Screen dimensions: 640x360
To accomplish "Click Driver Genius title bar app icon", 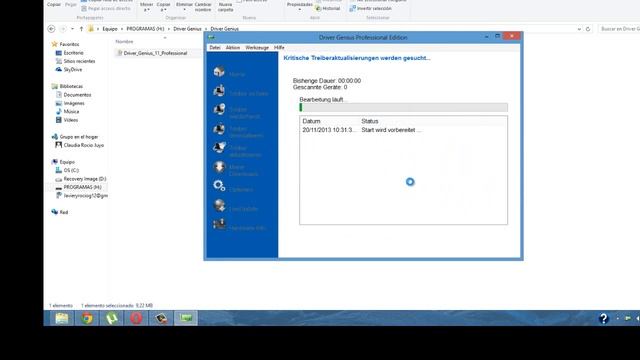I will [x=211, y=37].
